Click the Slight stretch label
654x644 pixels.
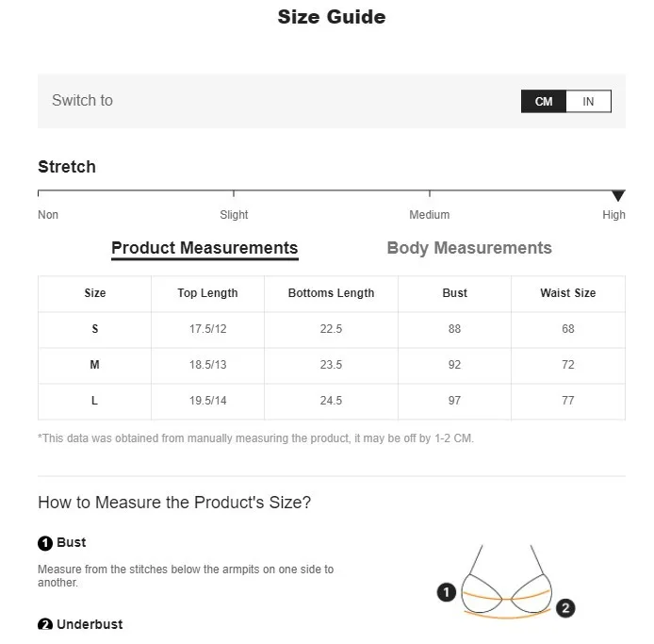coord(234,215)
